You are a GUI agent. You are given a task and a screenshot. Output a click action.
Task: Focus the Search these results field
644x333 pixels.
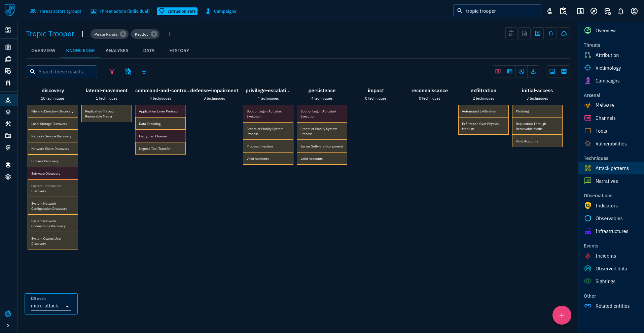62,72
